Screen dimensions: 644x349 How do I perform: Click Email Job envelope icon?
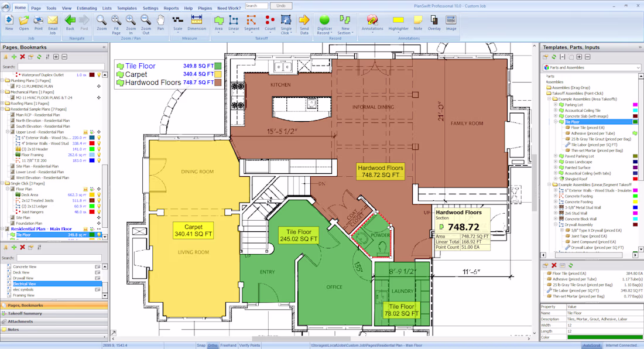click(x=53, y=20)
